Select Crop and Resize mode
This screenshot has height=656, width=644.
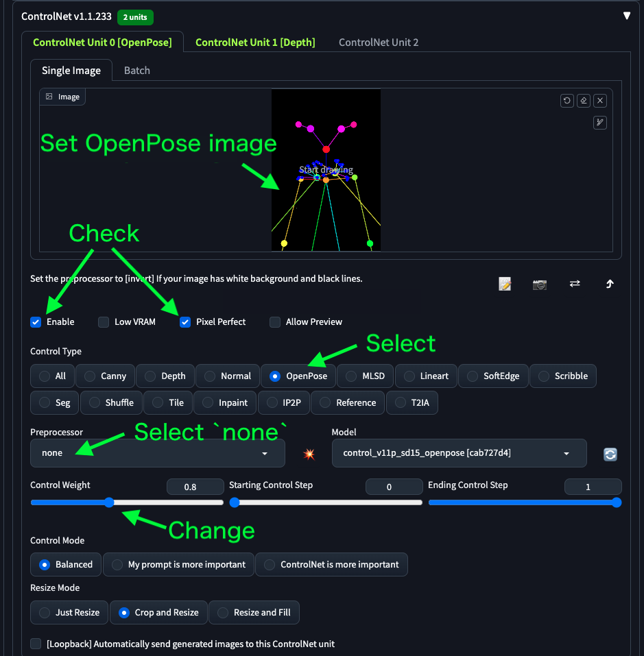(x=158, y=613)
